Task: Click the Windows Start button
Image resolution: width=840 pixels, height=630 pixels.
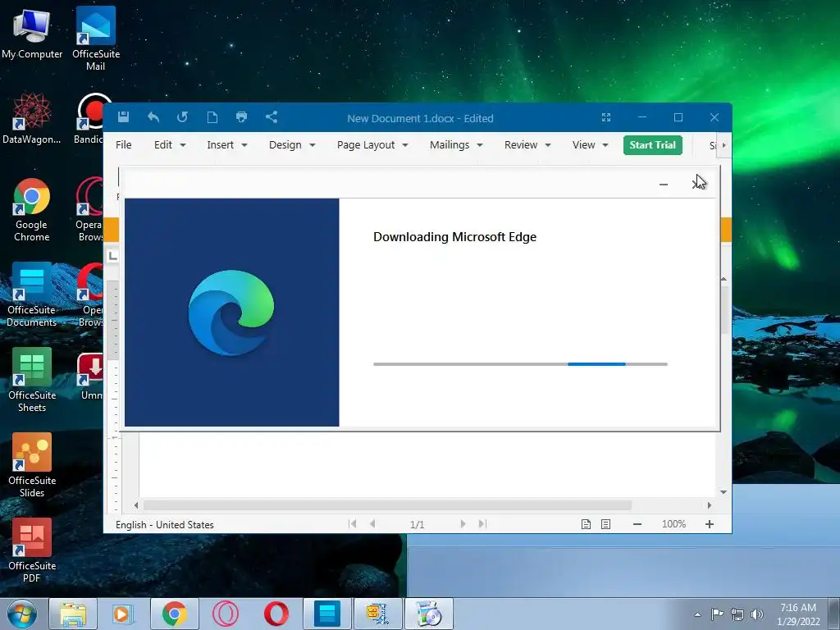Action: pos(22,614)
